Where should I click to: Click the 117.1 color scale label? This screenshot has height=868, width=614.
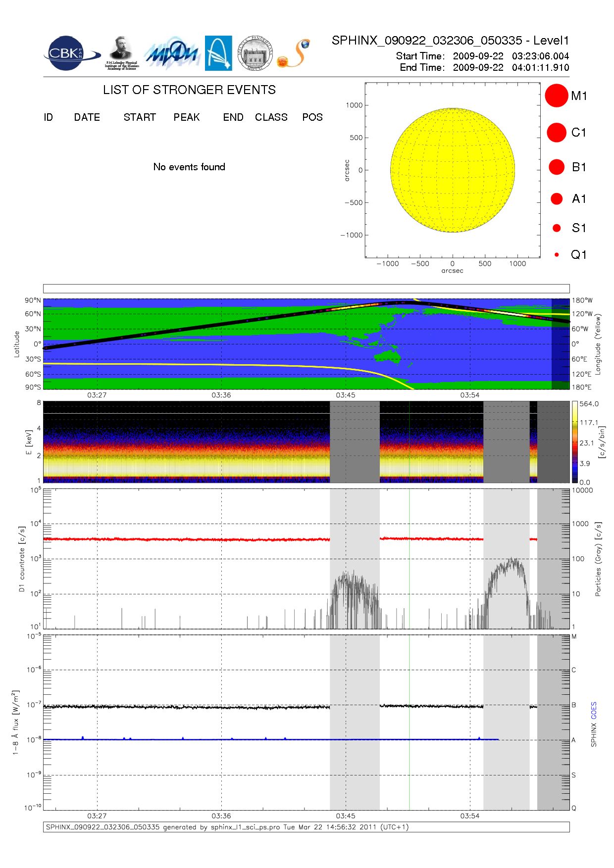(589, 423)
